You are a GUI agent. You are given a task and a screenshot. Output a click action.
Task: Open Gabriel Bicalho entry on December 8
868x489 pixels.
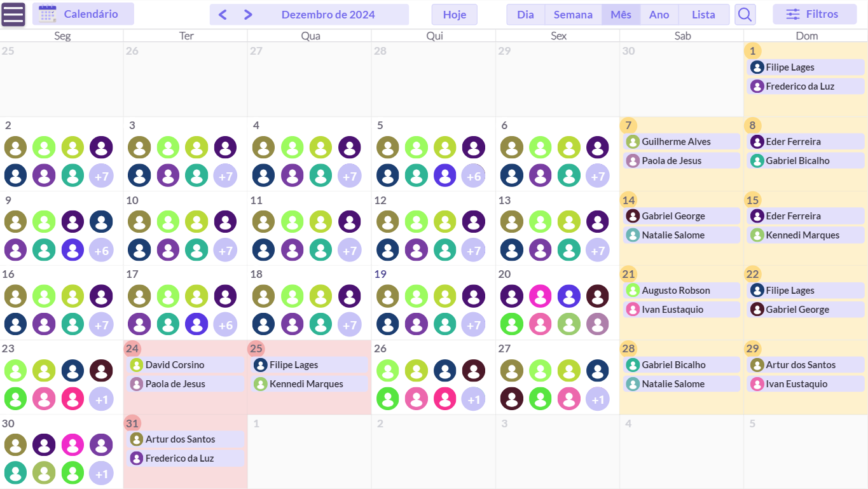806,161
